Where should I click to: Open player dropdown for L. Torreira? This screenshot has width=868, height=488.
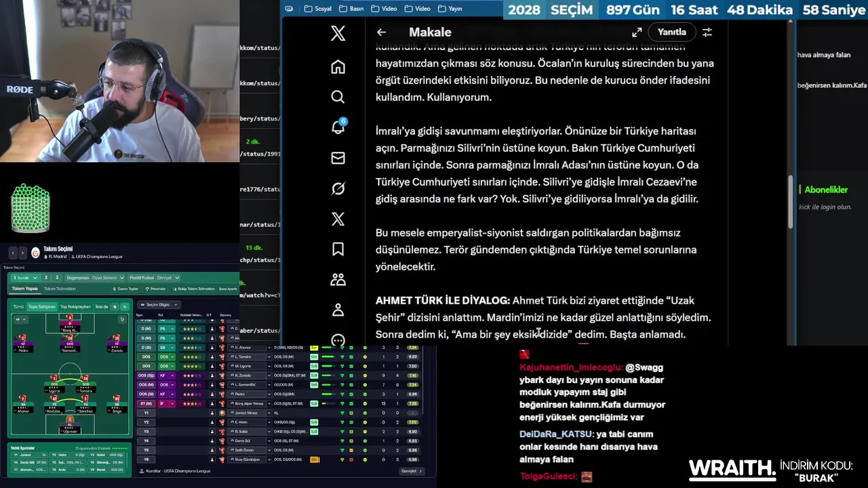(269, 357)
